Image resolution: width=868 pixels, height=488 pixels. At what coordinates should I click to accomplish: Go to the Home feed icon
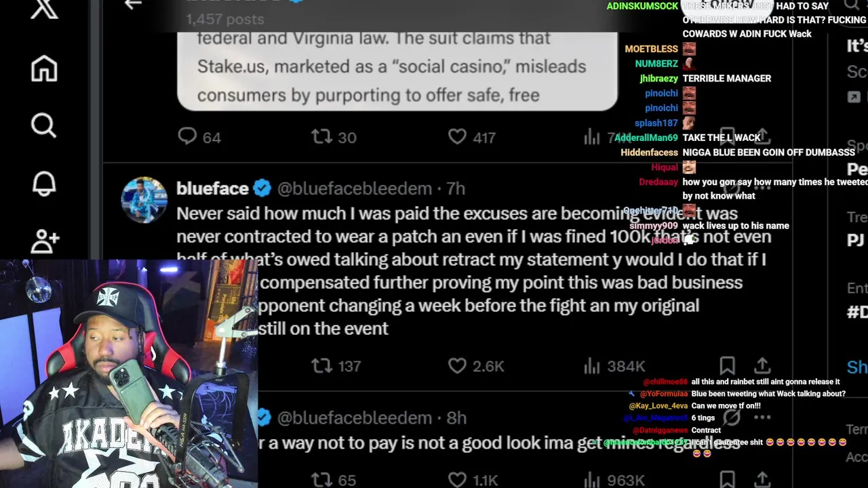44,68
